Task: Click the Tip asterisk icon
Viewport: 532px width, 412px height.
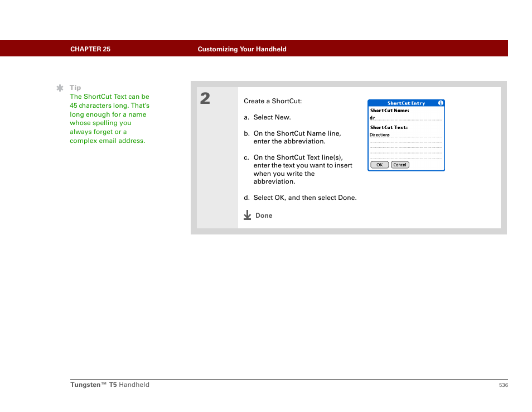Action: point(60,88)
